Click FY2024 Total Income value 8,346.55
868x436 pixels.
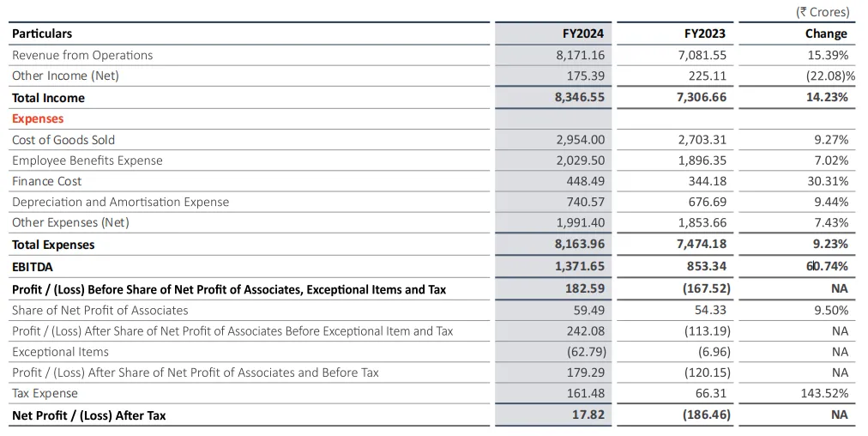pos(580,97)
